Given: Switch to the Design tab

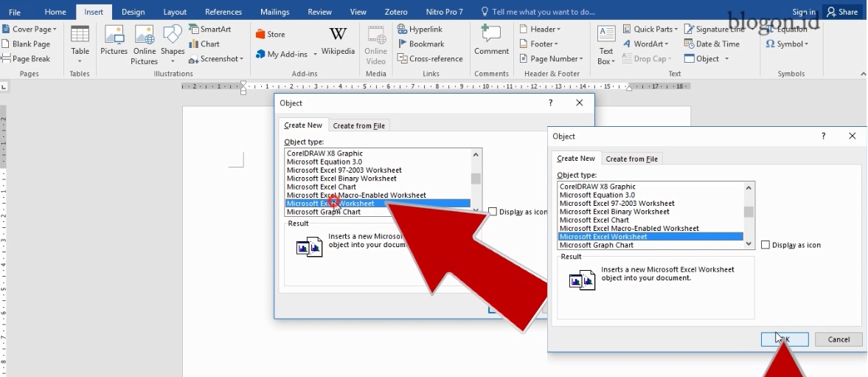Looking at the screenshot, I should click(x=133, y=12).
